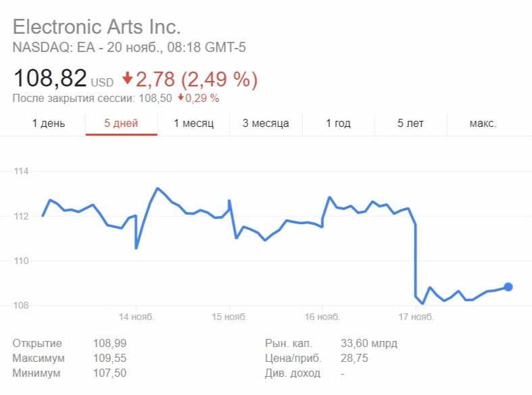Switch to the 3 месяца tab
Screen dimensions: 532x395
pos(266,124)
